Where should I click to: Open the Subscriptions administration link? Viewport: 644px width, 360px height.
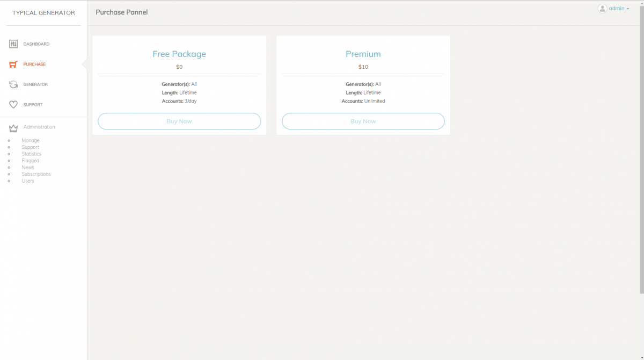pos(36,174)
